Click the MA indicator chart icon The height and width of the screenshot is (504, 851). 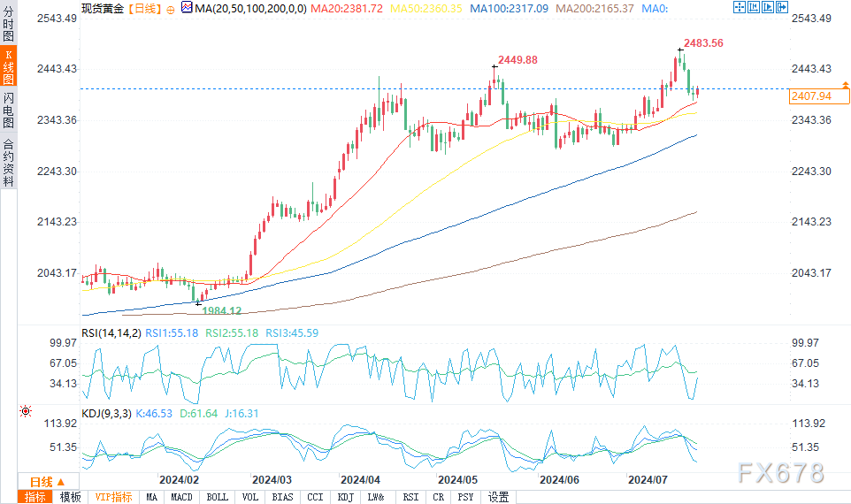pyautogui.click(x=186, y=8)
